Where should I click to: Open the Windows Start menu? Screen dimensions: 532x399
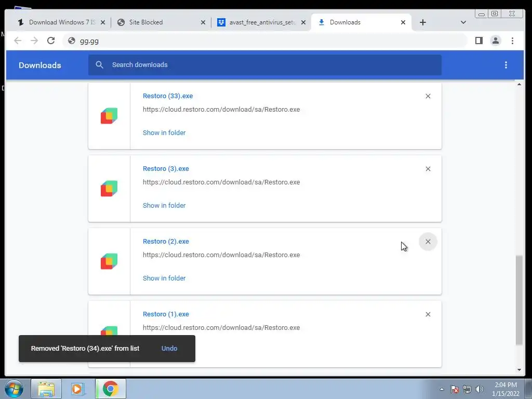[x=14, y=389]
